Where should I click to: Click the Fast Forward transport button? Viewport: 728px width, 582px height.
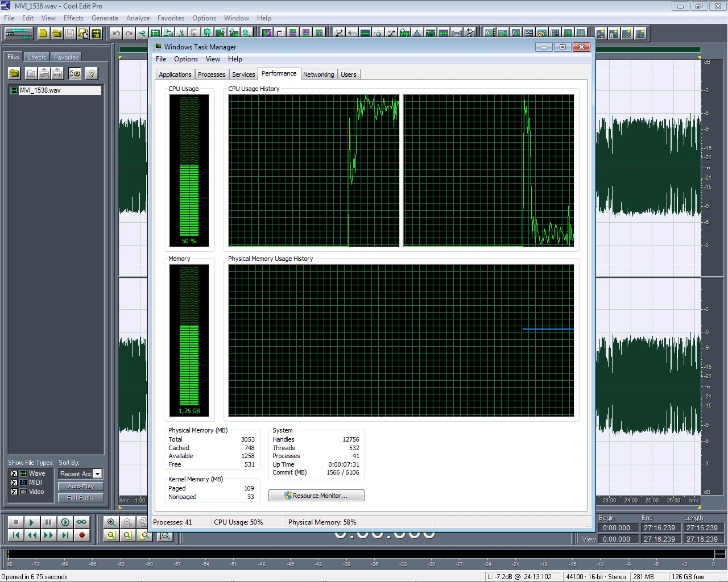(x=48, y=535)
